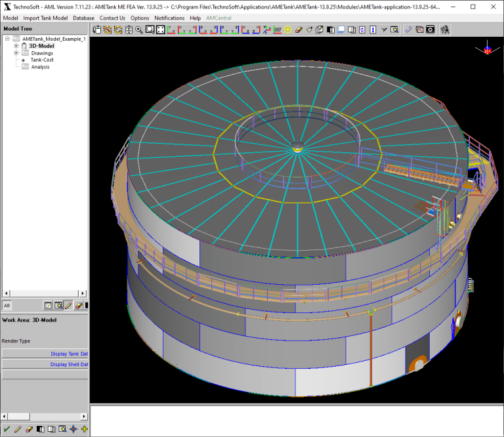Image resolution: width=504 pixels, height=437 pixels.
Task: Collapse the AMETank_Model_Example_1 root node
Action: click(7, 39)
